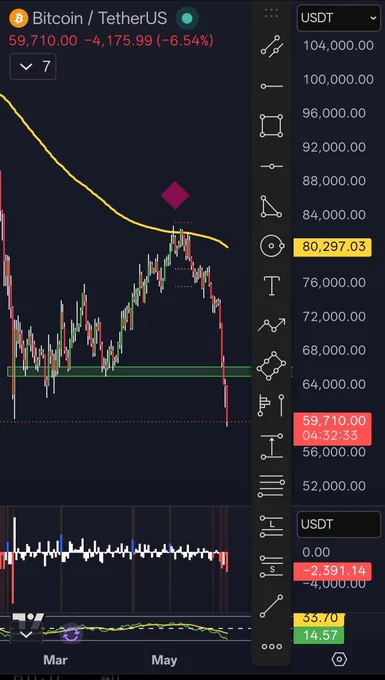Click the 88,000.00 price scale label
This screenshot has width=385, height=680.
pyautogui.click(x=334, y=181)
